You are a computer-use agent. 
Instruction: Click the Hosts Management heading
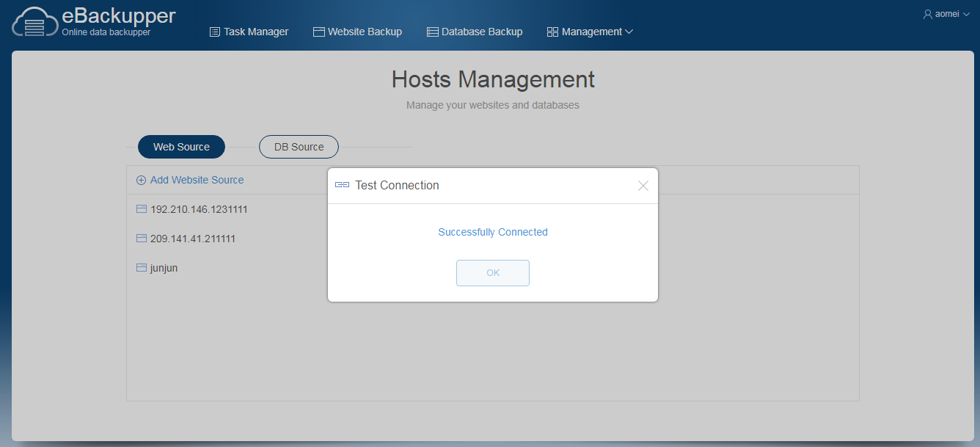pyautogui.click(x=493, y=79)
